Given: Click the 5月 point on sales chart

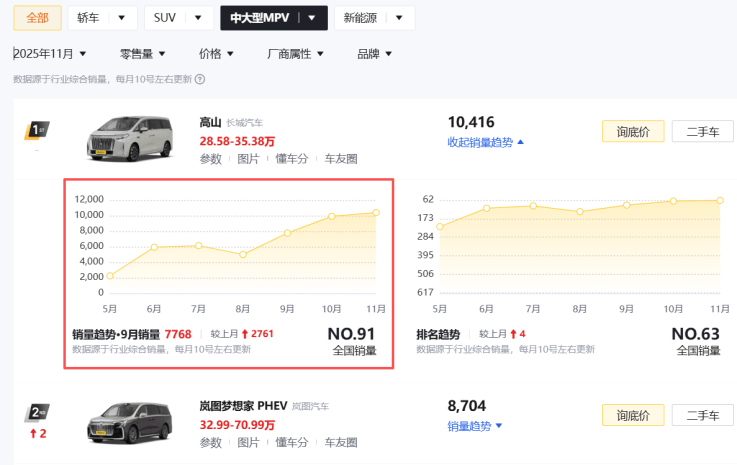Looking at the screenshot, I should (110, 276).
